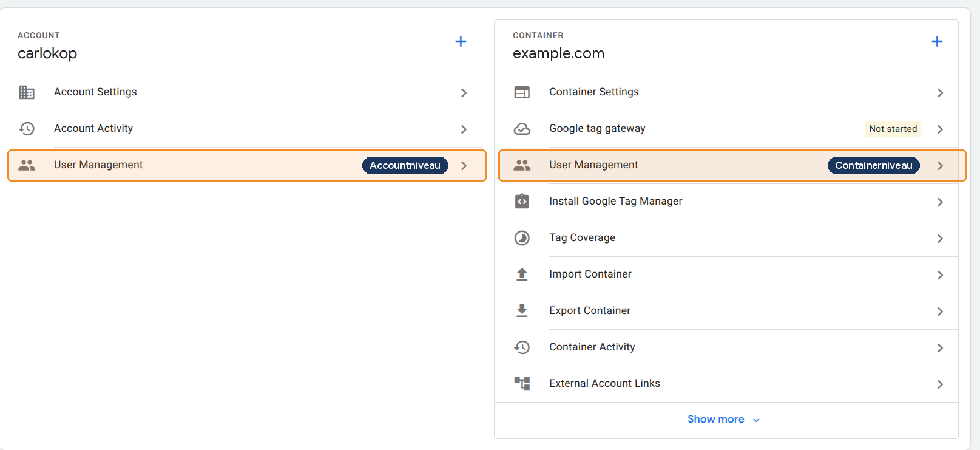980x450 pixels.
Task: Add a new account with the plus icon
Action: pyautogui.click(x=461, y=41)
